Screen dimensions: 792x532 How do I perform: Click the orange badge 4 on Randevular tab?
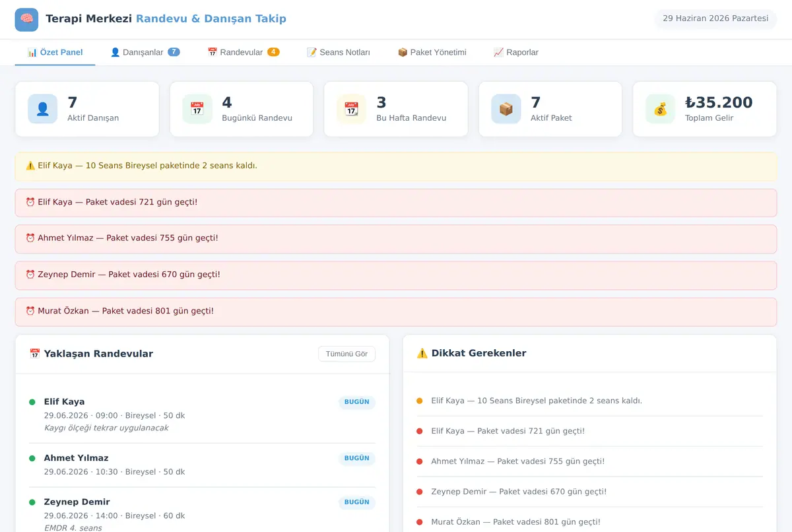pos(273,52)
